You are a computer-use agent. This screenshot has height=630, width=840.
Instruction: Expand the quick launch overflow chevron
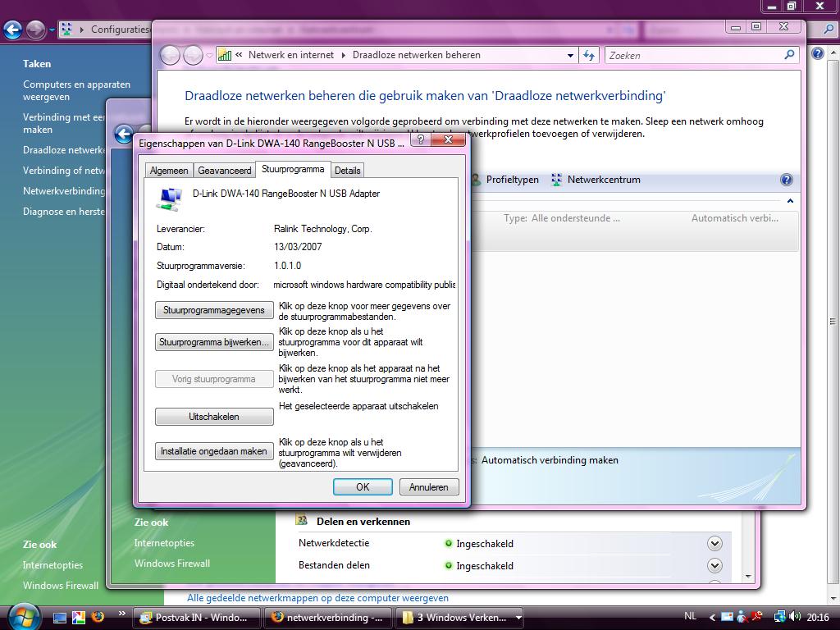click(x=122, y=614)
